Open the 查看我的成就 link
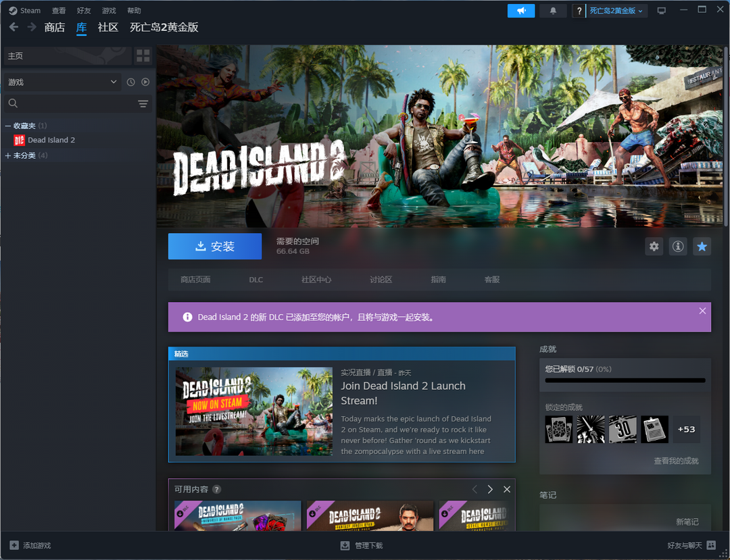 point(676,461)
